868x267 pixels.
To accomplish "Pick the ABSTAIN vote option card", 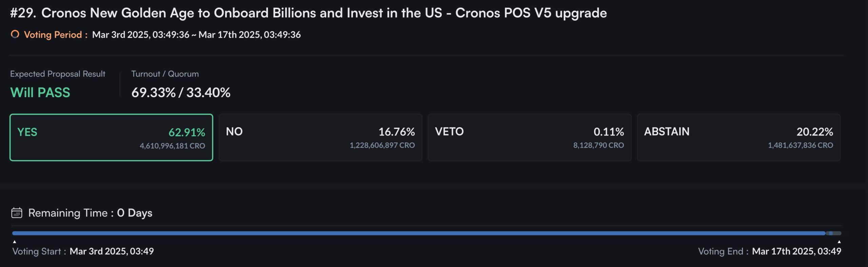I will pyautogui.click(x=738, y=138).
